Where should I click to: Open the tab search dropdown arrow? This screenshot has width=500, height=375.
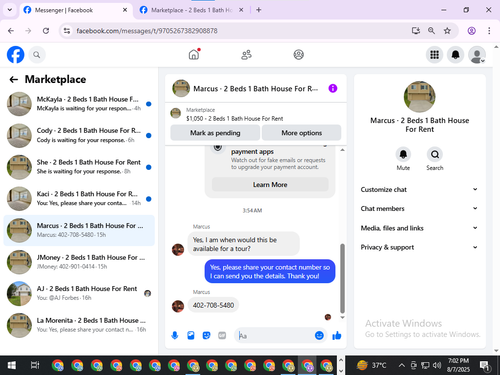[10, 10]
